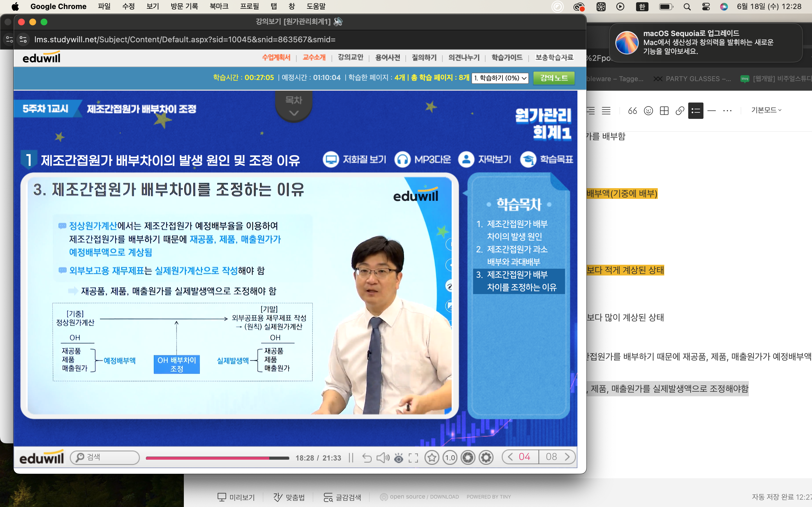The height and width of the screenshot is (507, 812).
Task: Click the 검색 search field in player
Action: pyautogui.click(x=105, y=457)
